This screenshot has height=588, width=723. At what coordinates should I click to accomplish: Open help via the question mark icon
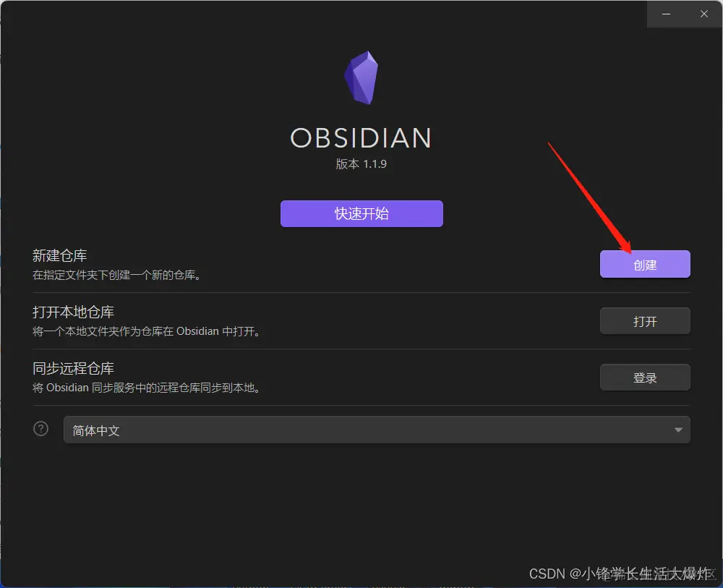click(41, 429)
